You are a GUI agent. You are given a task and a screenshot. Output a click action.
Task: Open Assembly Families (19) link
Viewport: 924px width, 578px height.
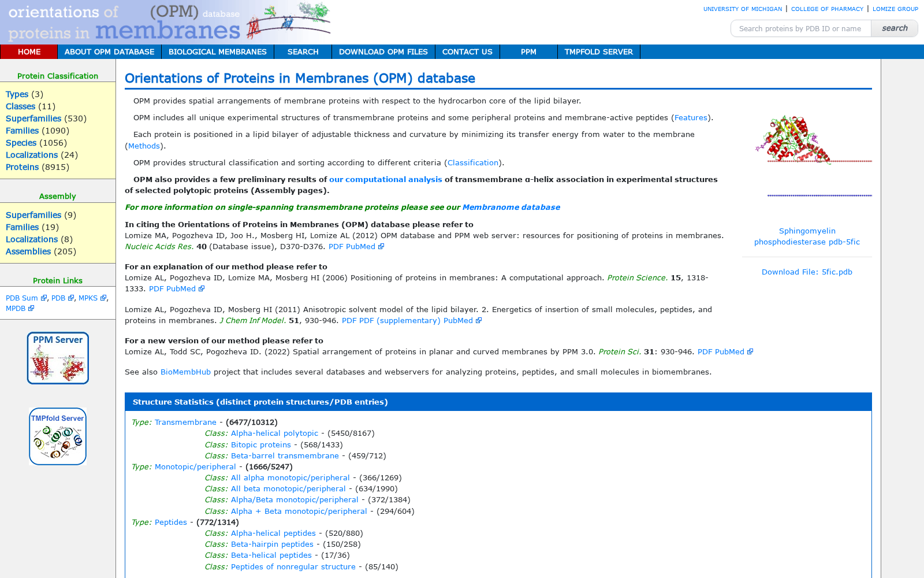(22, 227)
